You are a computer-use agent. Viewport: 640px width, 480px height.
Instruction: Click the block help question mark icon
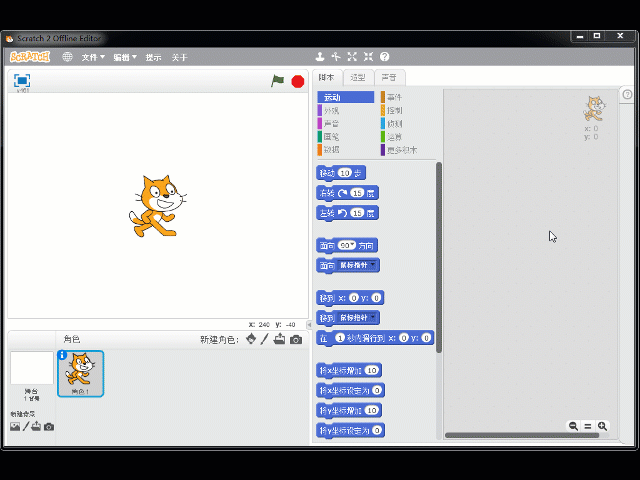click(x=384, y=57)
